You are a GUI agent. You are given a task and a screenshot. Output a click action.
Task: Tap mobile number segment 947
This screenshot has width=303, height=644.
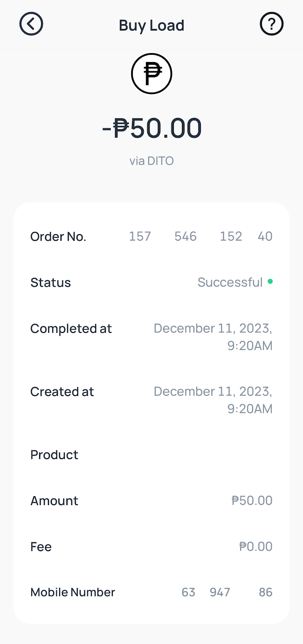220,592
